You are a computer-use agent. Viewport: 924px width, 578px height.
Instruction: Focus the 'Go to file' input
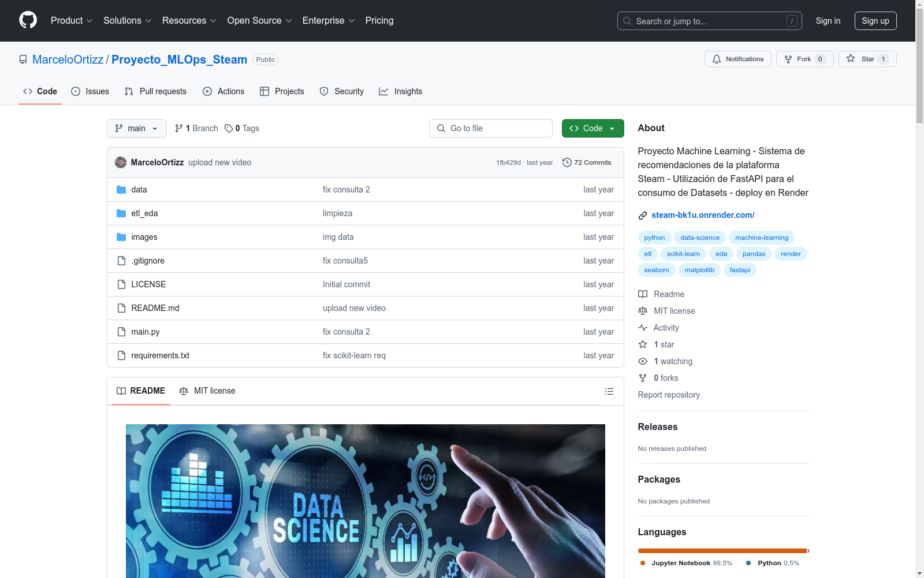coord(491,128)
